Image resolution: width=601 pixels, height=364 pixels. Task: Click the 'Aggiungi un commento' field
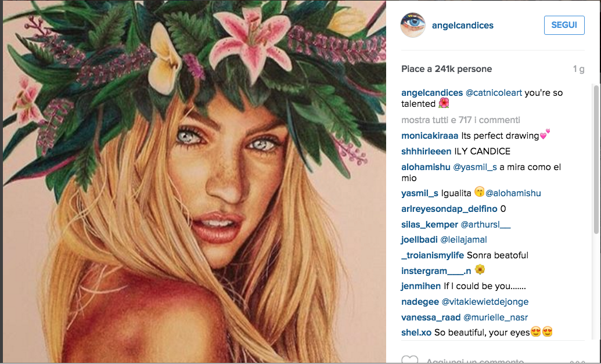click(488, 361)
